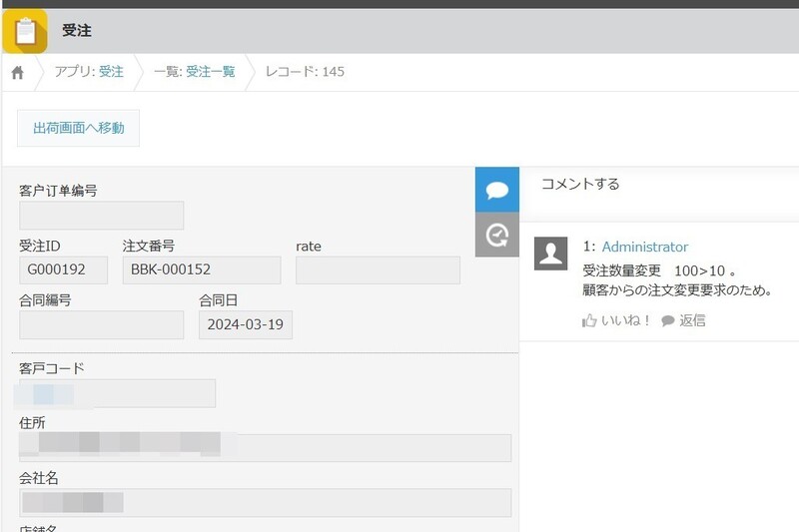Click the 注文番号 value BBK-000152
799x532 pixels.
[x=202, y=269]
